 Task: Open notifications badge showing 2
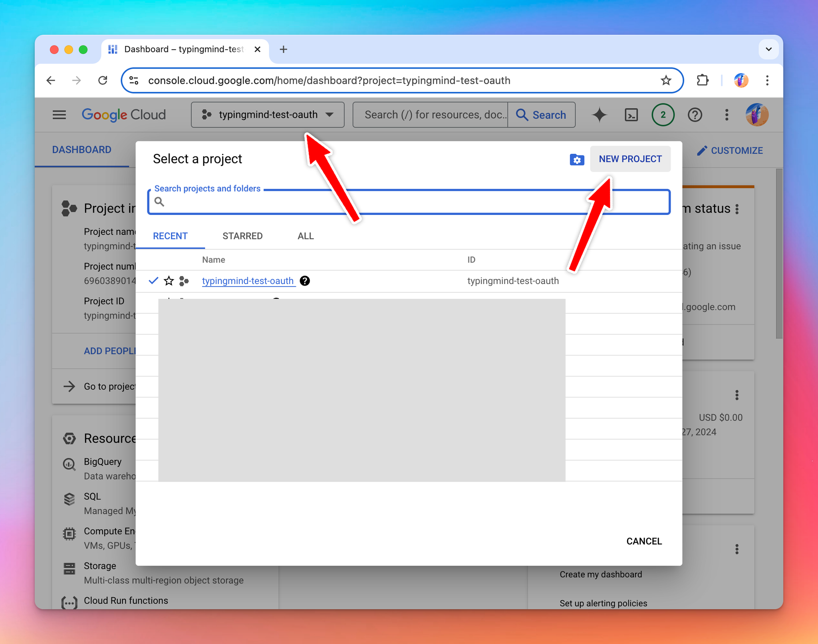663,115
